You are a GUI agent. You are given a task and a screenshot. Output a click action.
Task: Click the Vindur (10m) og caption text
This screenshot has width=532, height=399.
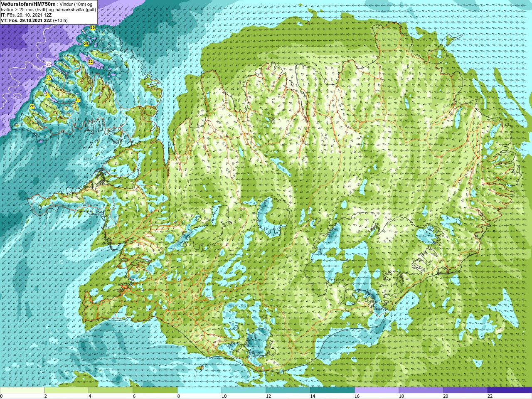76,4
